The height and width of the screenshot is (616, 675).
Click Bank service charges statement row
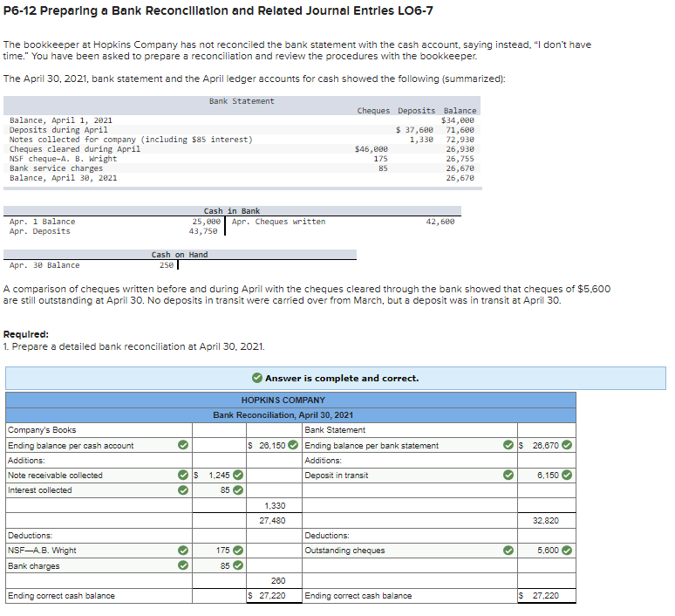tap(242, 168)
